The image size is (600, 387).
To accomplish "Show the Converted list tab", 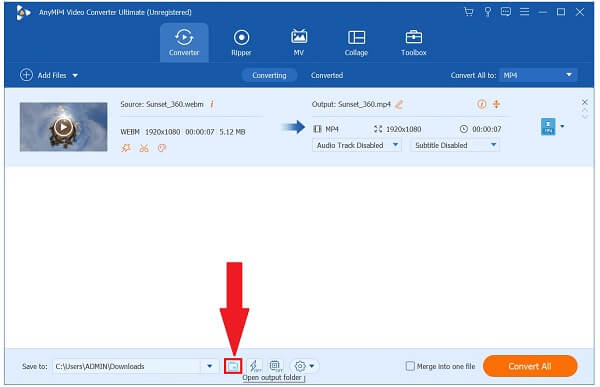I will [x=327, y=75].
